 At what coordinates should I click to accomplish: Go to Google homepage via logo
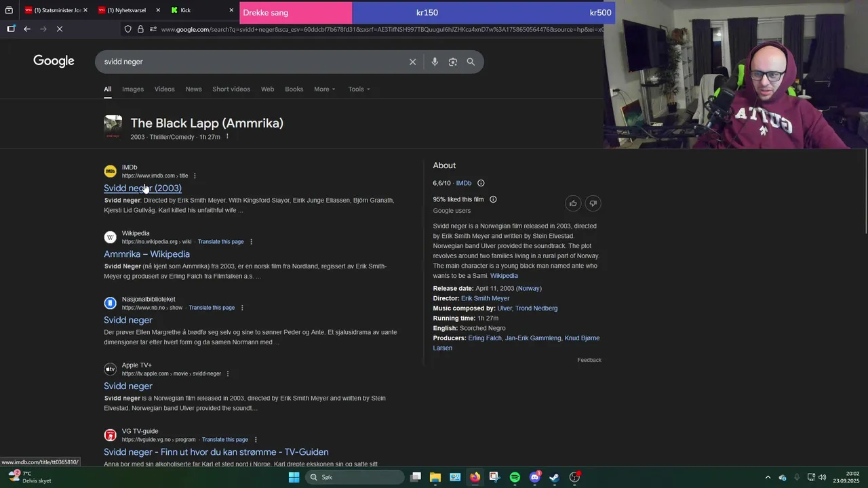click(54, 61)
